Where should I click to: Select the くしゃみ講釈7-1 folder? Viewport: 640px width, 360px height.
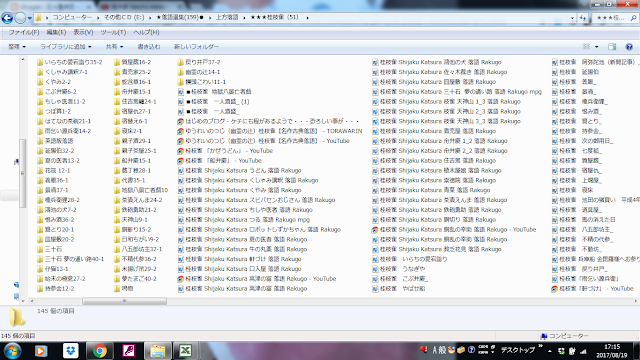pos(62,72)
